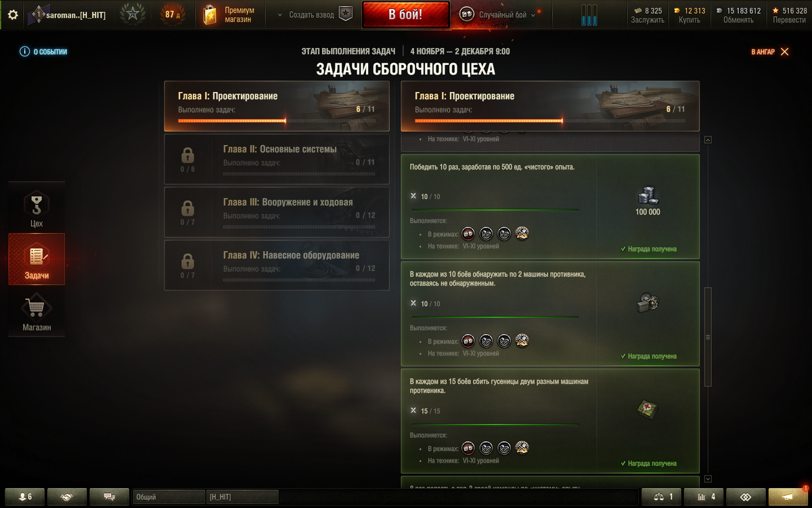Image resolution: width=812 pixels, height=508 pixels.
Task: Click the task list scrollbar handle
Action: (708, 337)
